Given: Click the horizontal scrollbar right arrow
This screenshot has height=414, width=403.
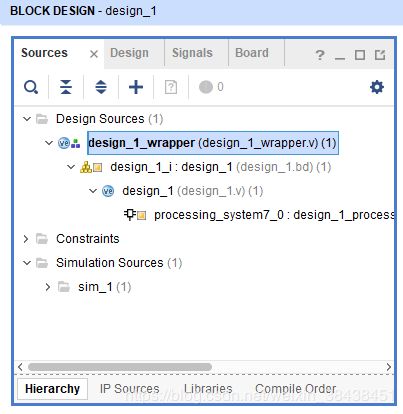Looking at the screenshot, I should pyautogui.click(x=388, y=367).
